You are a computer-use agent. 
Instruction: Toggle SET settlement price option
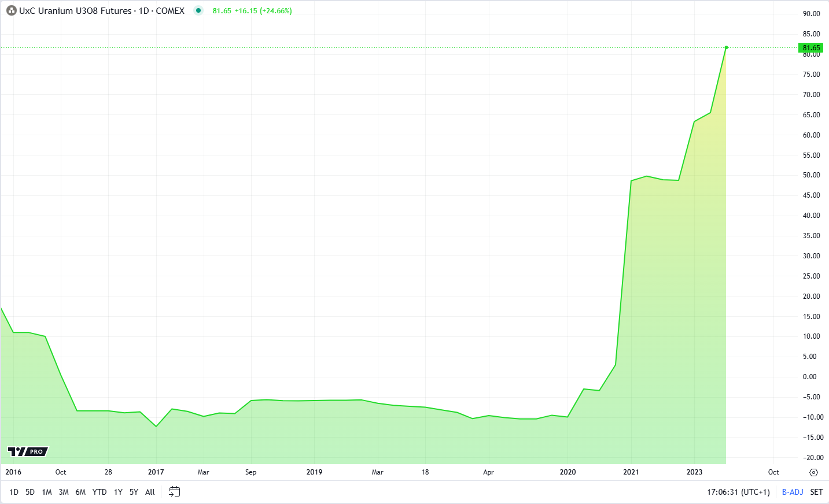click(816, 492)
